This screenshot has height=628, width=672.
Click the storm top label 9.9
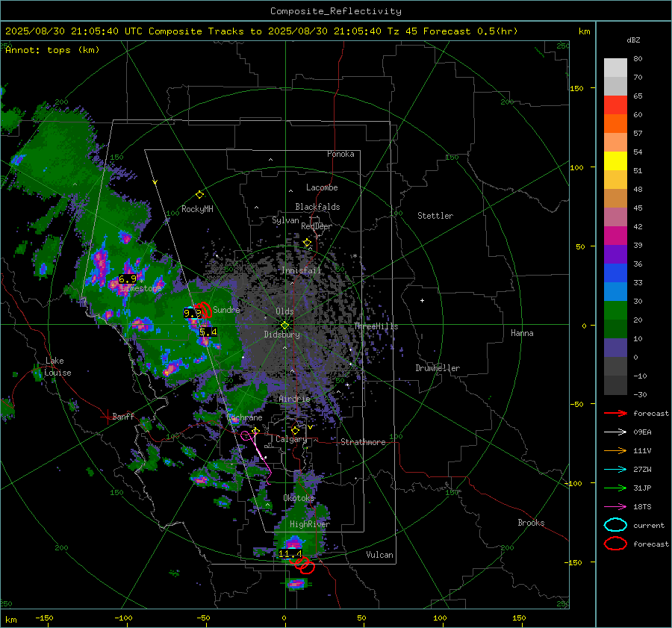(193, 314)
